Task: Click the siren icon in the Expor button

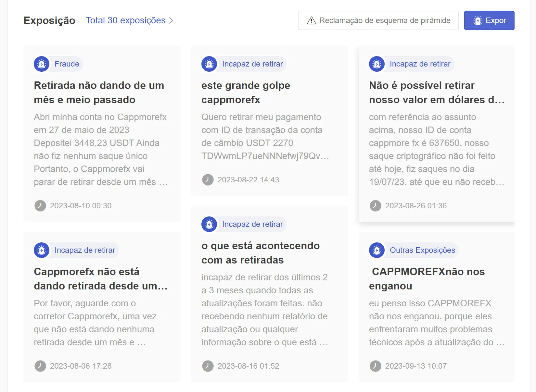Action: tap(478, 20)
